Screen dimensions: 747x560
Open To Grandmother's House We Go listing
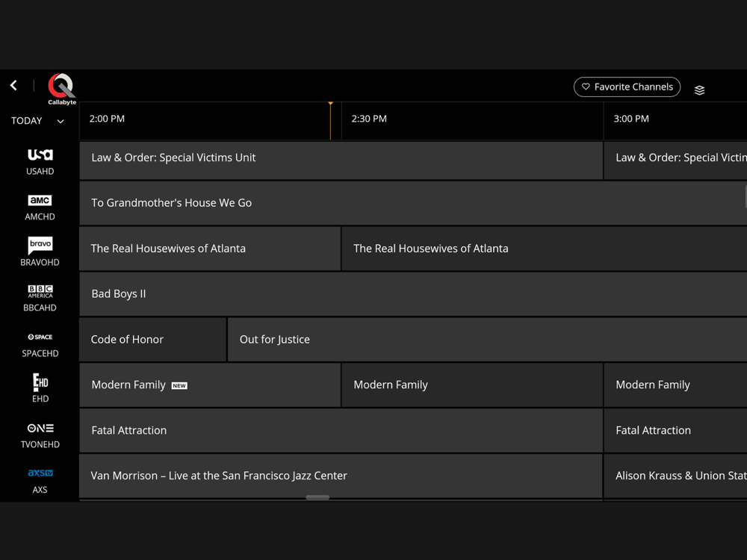[x=414, y=203]
